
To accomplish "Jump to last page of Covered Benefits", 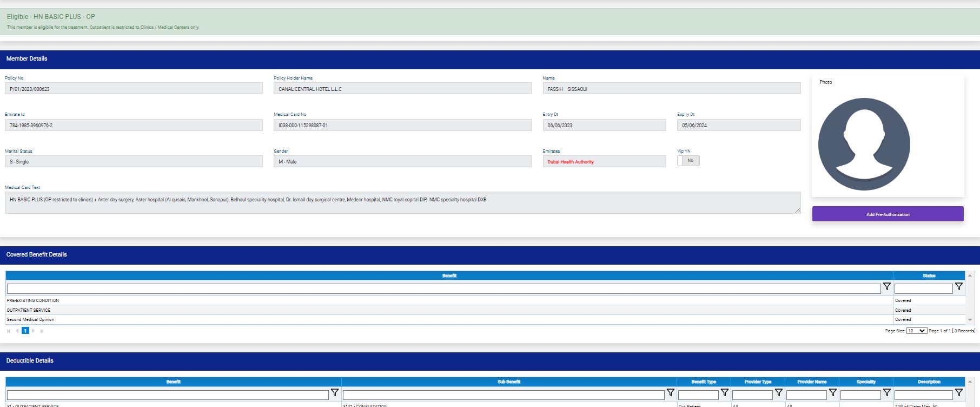I will tap(42, 331).
